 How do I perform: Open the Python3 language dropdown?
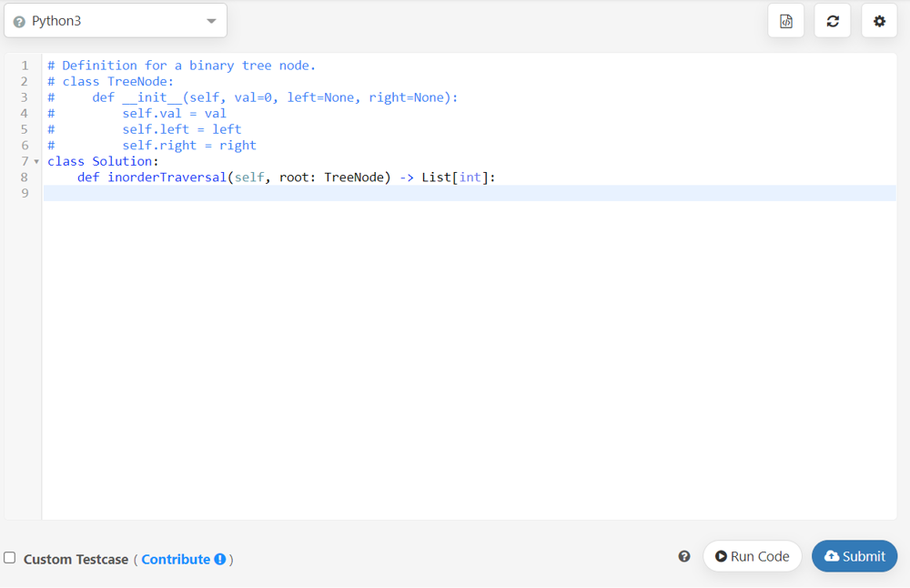tap(116, 21)
